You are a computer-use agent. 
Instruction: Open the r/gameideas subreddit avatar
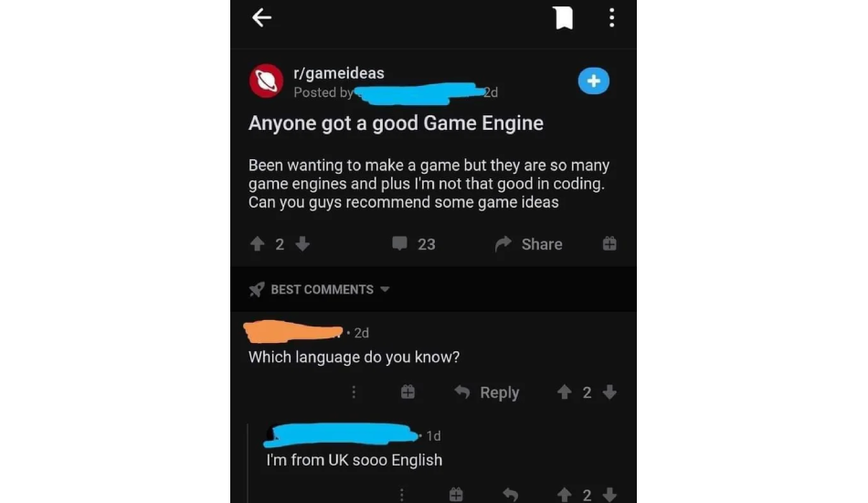[266, 80]
